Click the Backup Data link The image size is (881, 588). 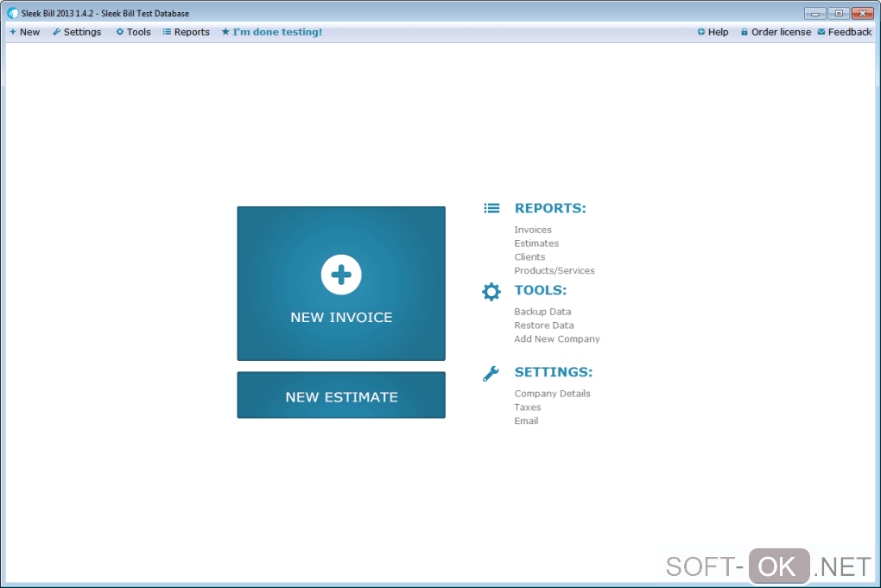[542, 312]
